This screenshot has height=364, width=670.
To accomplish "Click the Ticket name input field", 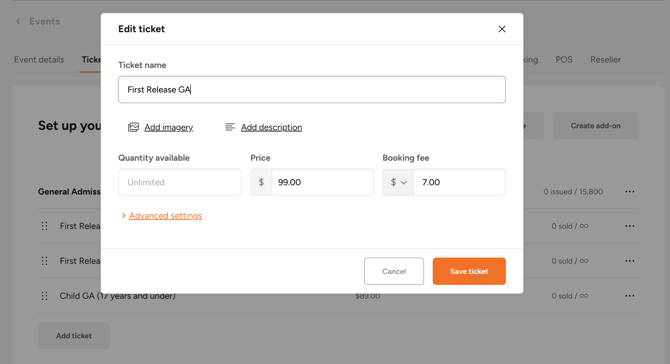I will pyautogui.click(x=312, y=89).
